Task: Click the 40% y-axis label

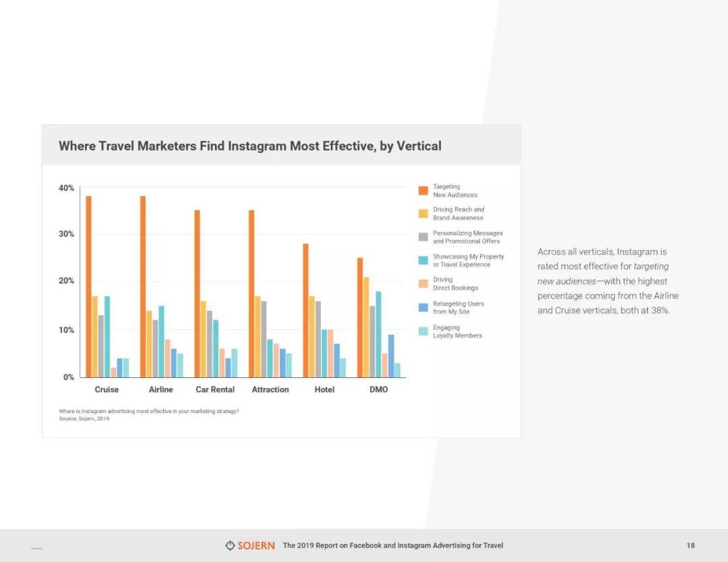Action: coord(66,188)
